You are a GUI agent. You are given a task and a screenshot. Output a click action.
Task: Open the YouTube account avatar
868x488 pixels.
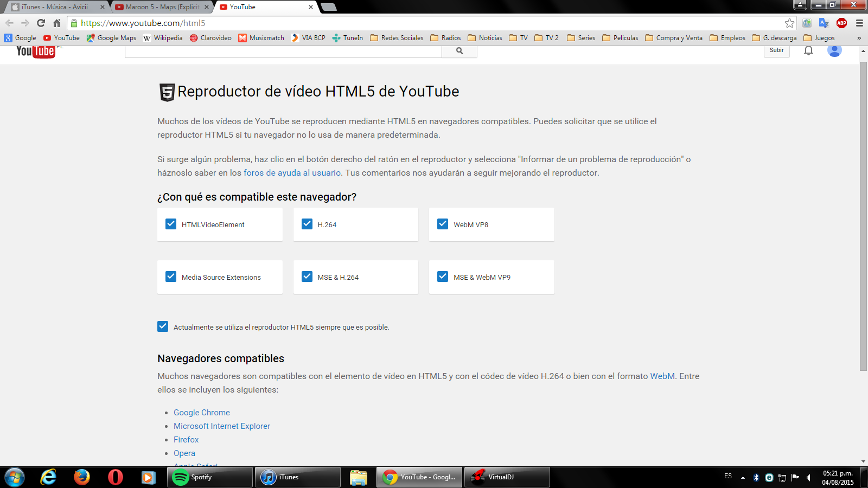(834, 50)
